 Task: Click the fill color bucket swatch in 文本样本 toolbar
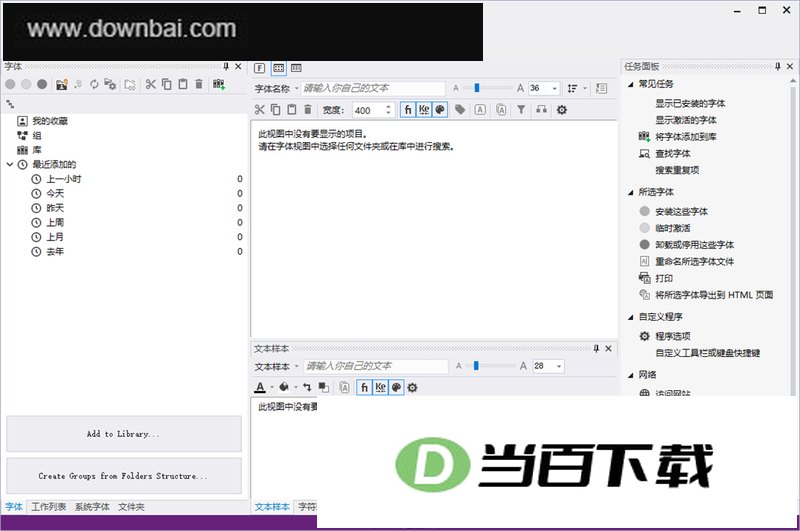284,388
